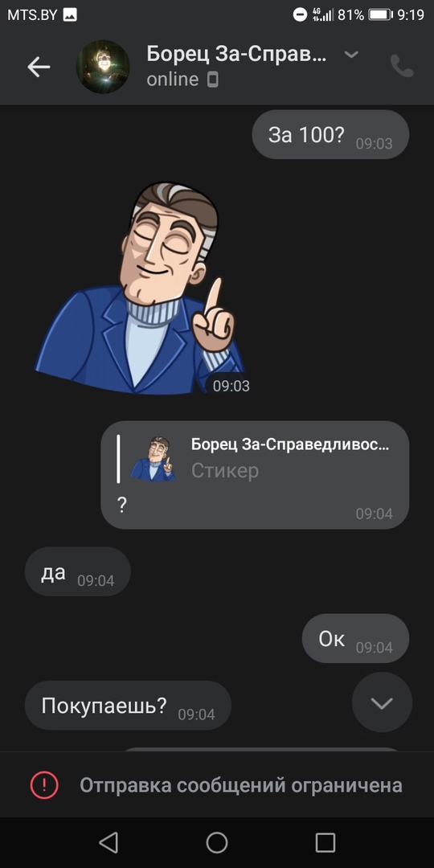The width and height of the screenshot is (434, 868).
Task: Select the 'За 100?' message bubble
Action: click(x=330, y=135)
